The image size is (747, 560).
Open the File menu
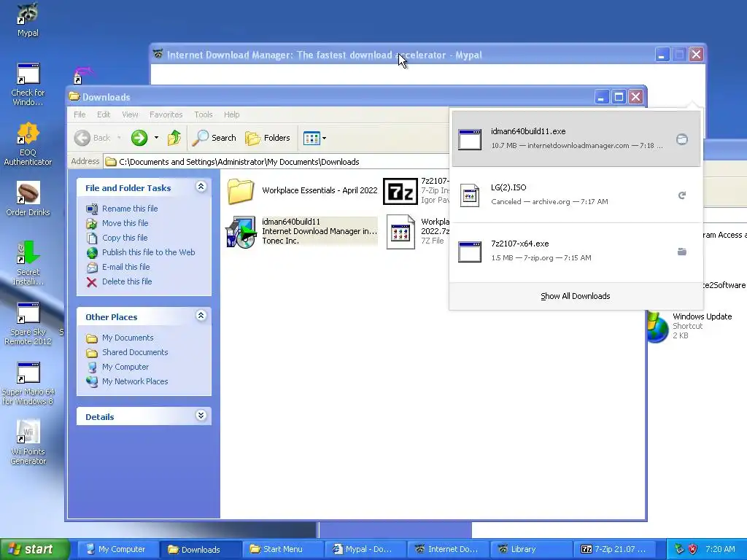[x=80, y=114]
